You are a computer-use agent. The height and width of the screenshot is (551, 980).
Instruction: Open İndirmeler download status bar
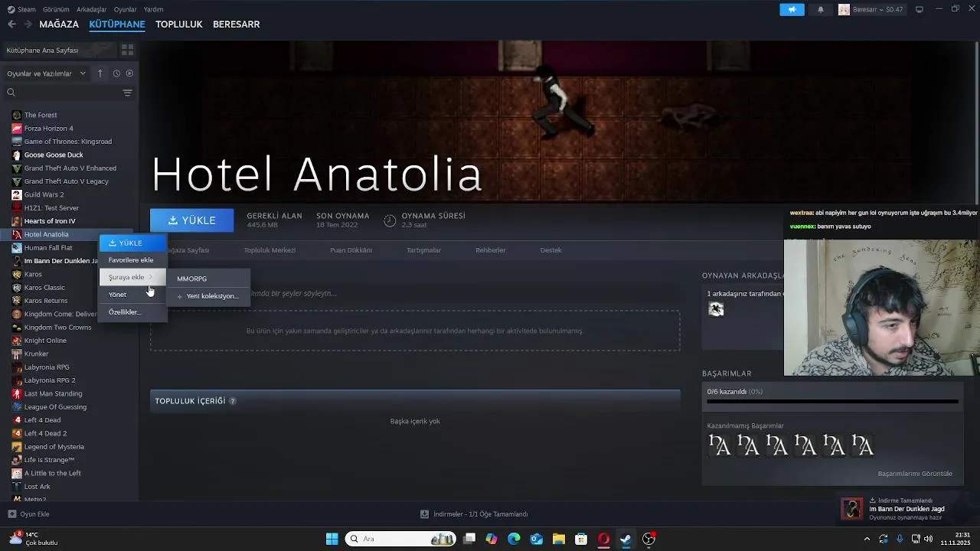(474, 514)
